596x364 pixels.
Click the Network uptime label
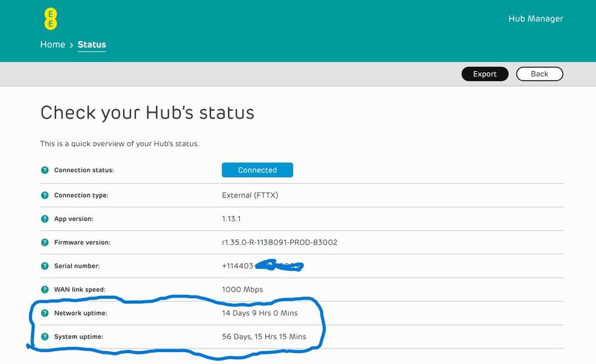pyautogui.click(x=81, y=313)
